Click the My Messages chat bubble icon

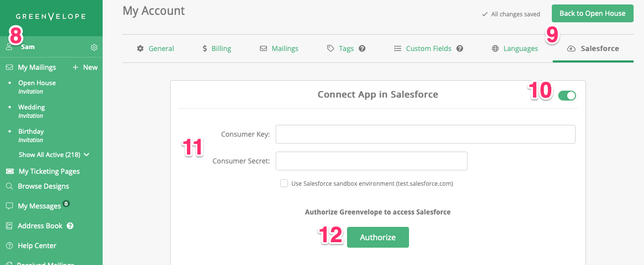point(9,206)
